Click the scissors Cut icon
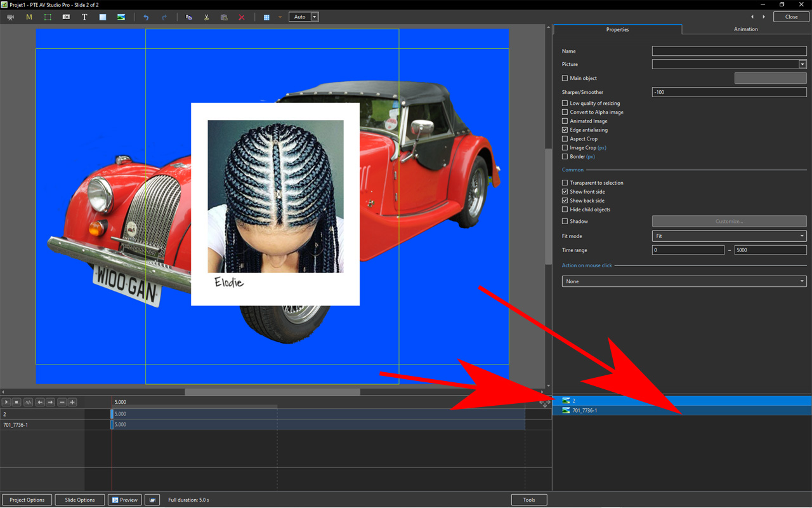 206,17
